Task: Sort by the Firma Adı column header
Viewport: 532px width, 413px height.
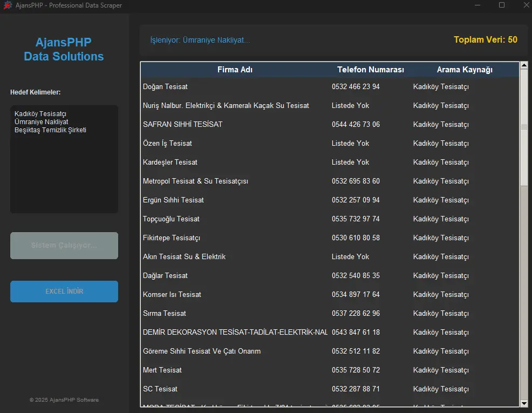Action: click(x=235, y=70)
